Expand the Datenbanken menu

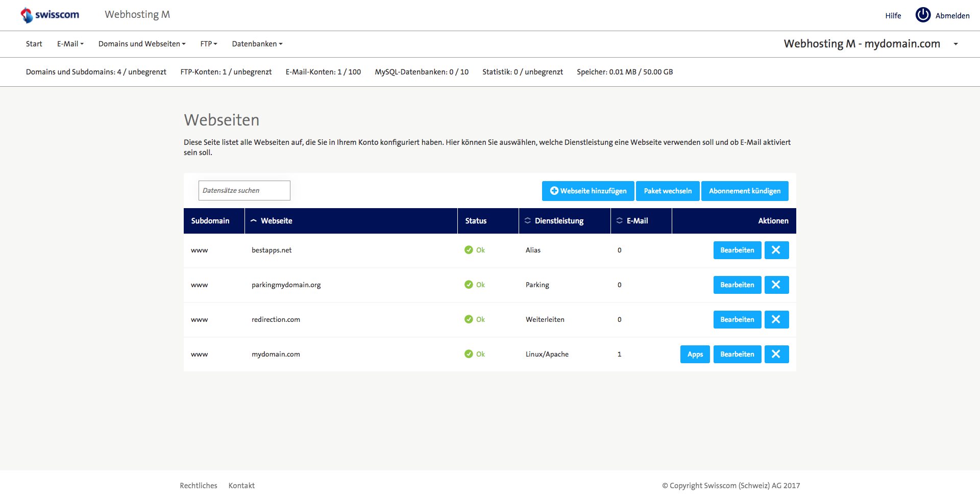pyautogui.click(x=257, y=44)
